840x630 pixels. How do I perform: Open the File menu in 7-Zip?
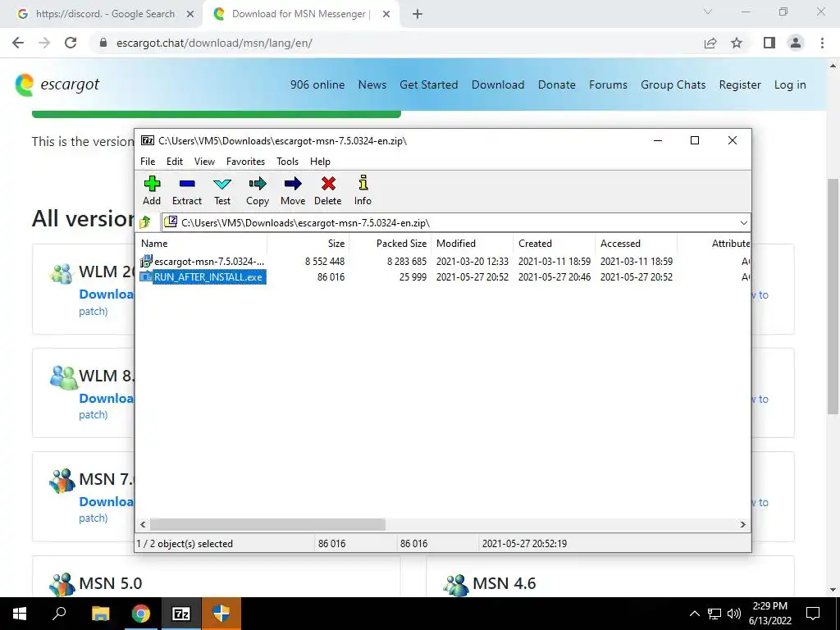coord(148,162)
